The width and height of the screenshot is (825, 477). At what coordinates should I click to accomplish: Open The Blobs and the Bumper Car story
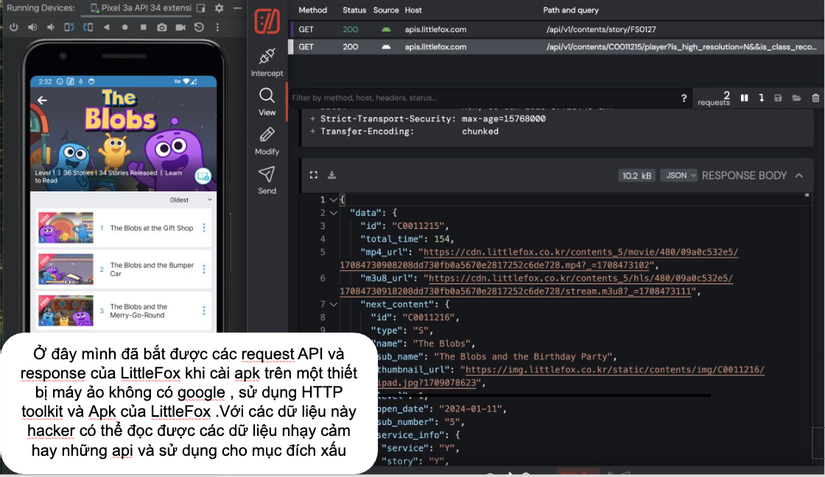124,269
